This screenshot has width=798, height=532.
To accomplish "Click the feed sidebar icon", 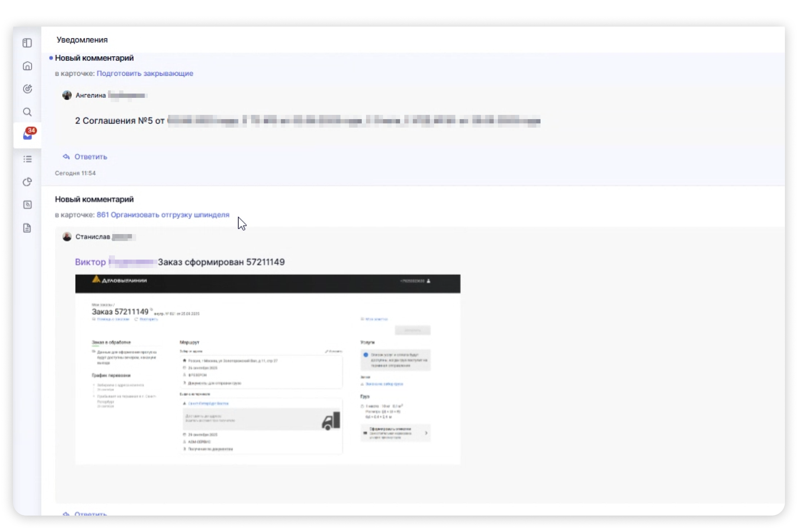I will click(x=27, y=205).
